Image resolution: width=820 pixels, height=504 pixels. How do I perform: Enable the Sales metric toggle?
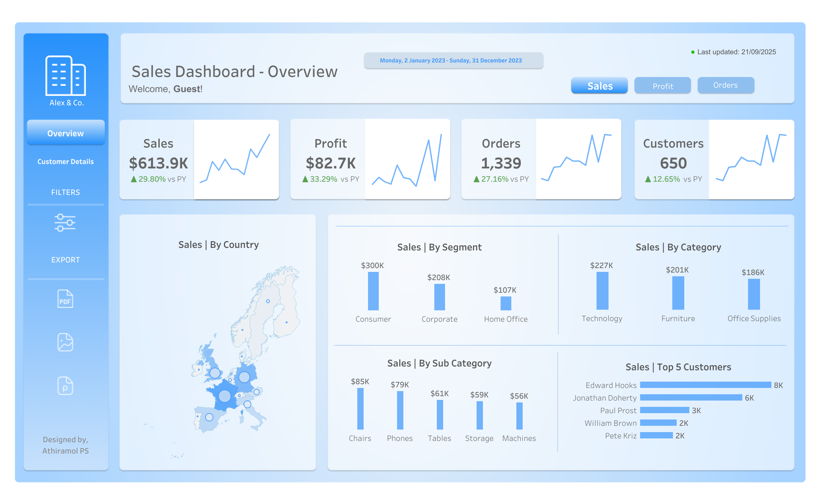(599, 86)
